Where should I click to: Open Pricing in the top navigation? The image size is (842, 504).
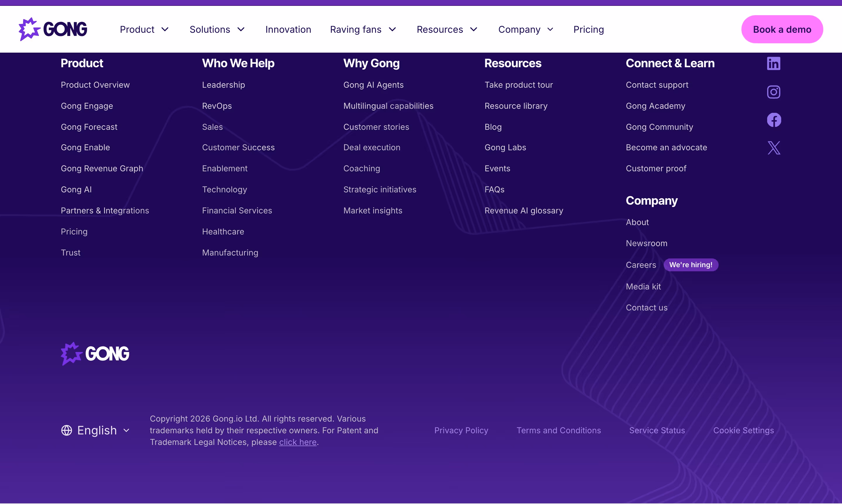pyautogui.click(x=588, y=30)
